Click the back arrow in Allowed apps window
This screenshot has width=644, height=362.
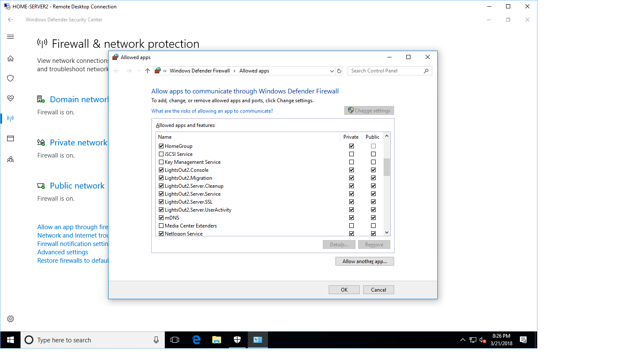117,71
